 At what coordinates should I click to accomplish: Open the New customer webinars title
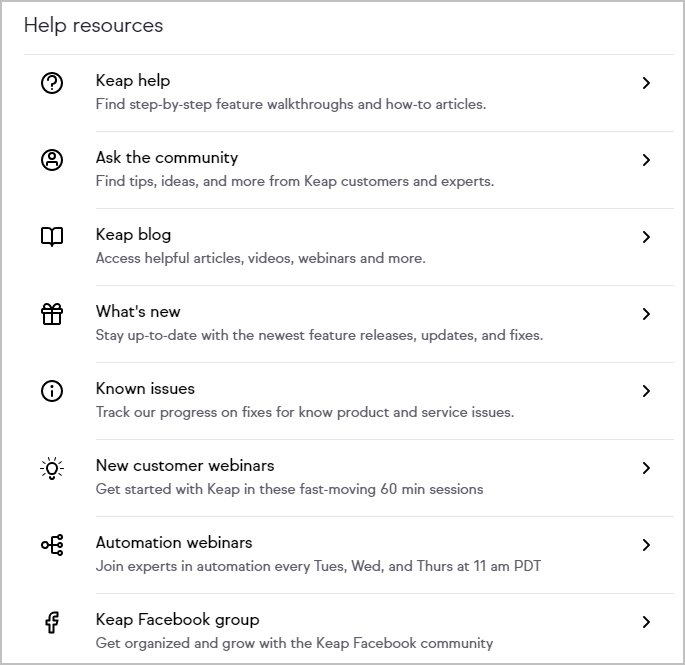coord(184,466)
